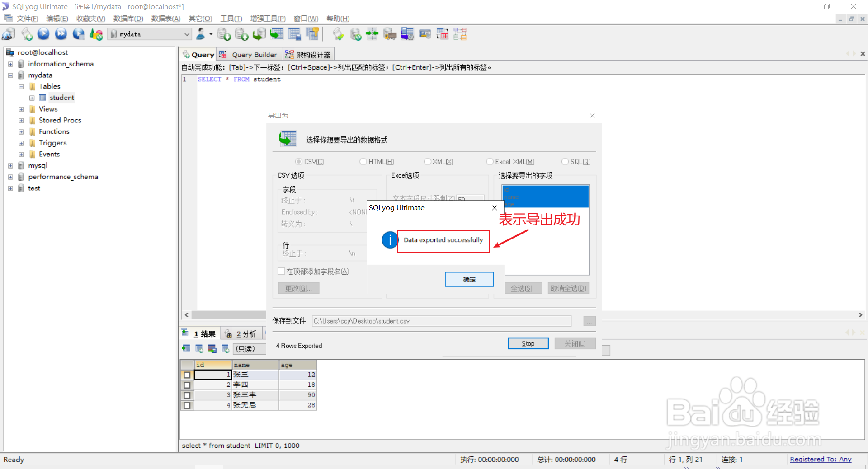Select the Copy Database to another host icon

[259, 34]
